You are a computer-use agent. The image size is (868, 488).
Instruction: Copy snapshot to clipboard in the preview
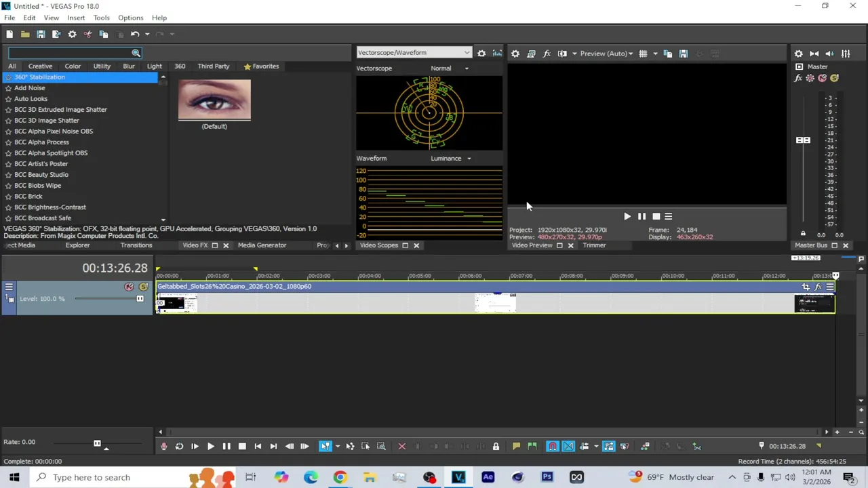(x=668, y=54)
